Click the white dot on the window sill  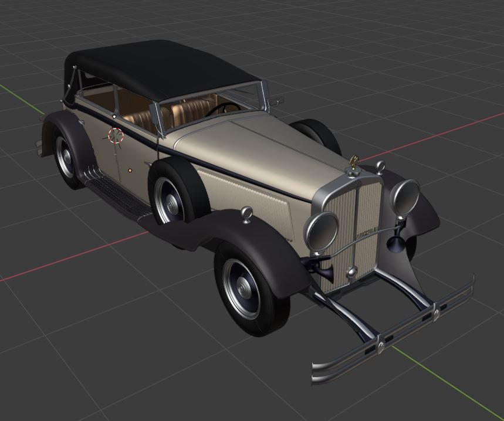click(x=114, y=117)
